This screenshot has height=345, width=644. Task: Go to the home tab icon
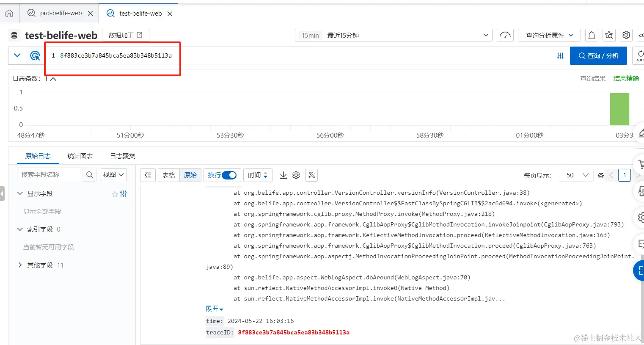point(9,13)
